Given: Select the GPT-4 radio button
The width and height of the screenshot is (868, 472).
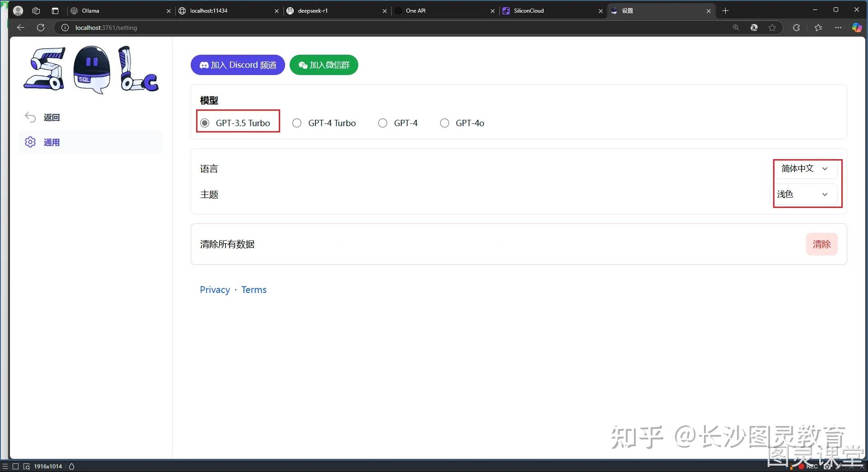Looking at the screenshot, I should pos(383,123).
